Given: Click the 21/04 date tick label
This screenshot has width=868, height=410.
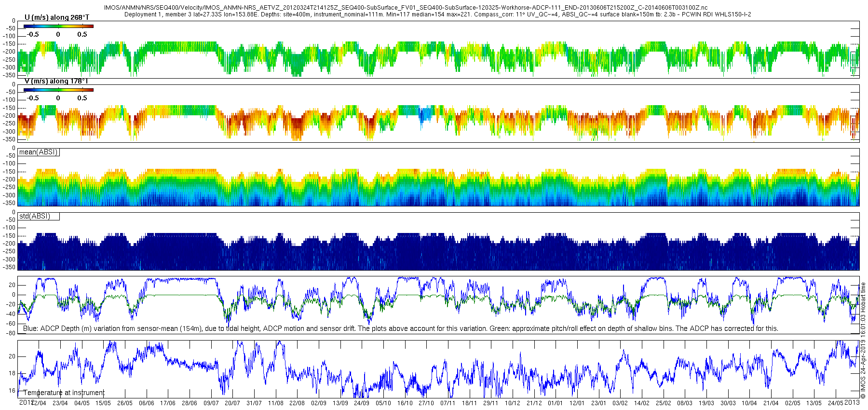Looking at the screenshot, I should (771, 403).
